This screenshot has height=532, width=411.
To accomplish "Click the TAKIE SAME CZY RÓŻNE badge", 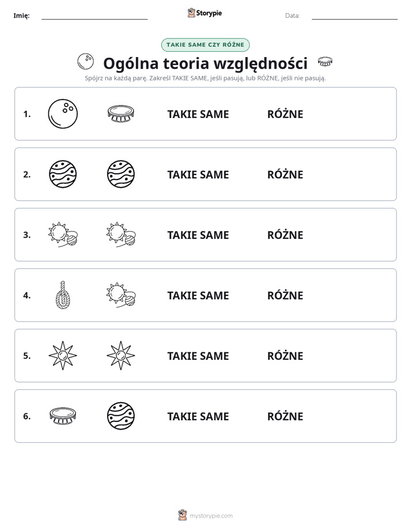I will pyautogui.click(x=205, y=45).
